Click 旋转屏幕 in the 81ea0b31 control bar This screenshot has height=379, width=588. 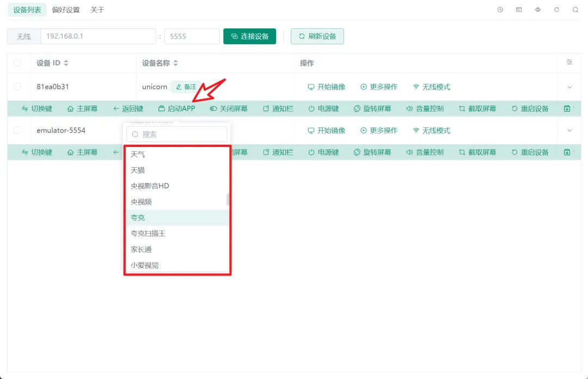pos(371,109)
